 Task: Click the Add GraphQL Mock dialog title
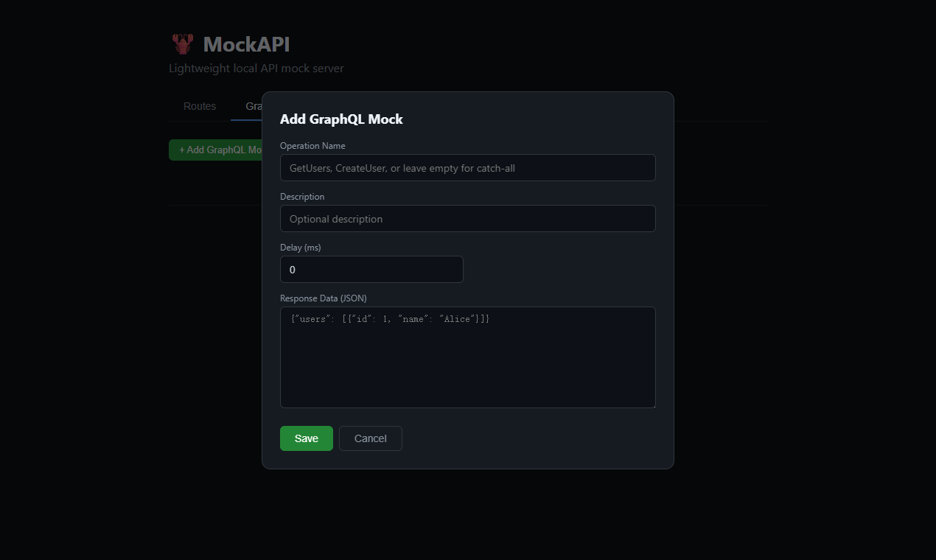tap(341, 119)
